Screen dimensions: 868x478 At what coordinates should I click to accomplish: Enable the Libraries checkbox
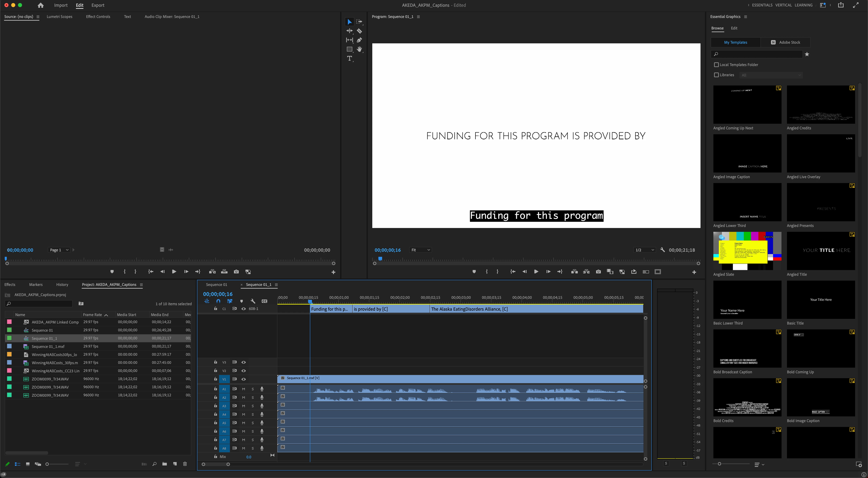coord(716,75)
